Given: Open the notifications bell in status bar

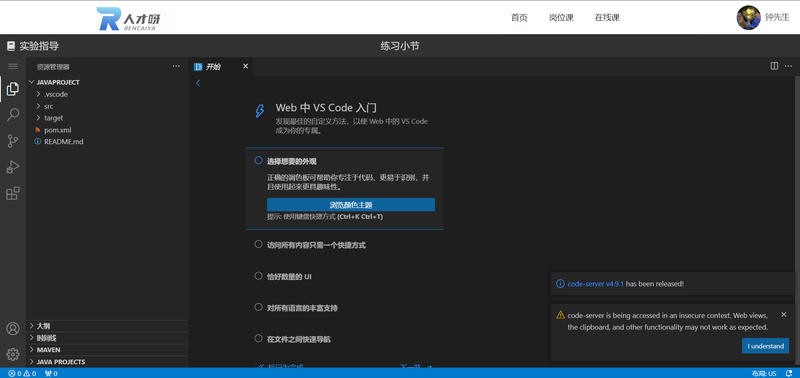Looking at the screenshot, I should click(x=788, y=373).
